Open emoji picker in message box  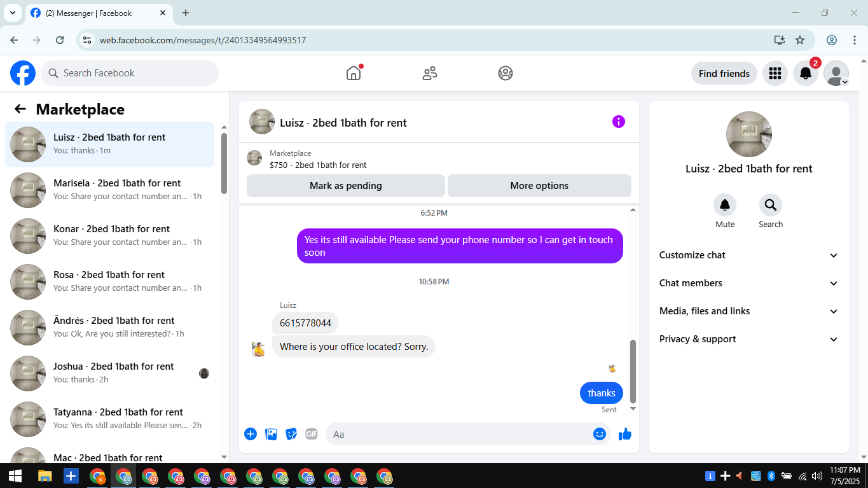click(x=600, y=434)
